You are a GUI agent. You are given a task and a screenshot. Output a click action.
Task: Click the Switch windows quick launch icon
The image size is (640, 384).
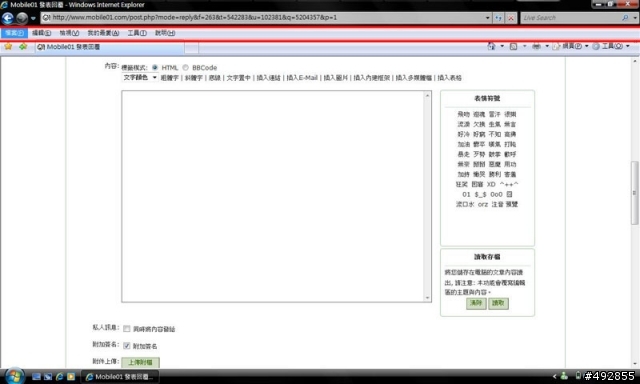tap(48, 377)
